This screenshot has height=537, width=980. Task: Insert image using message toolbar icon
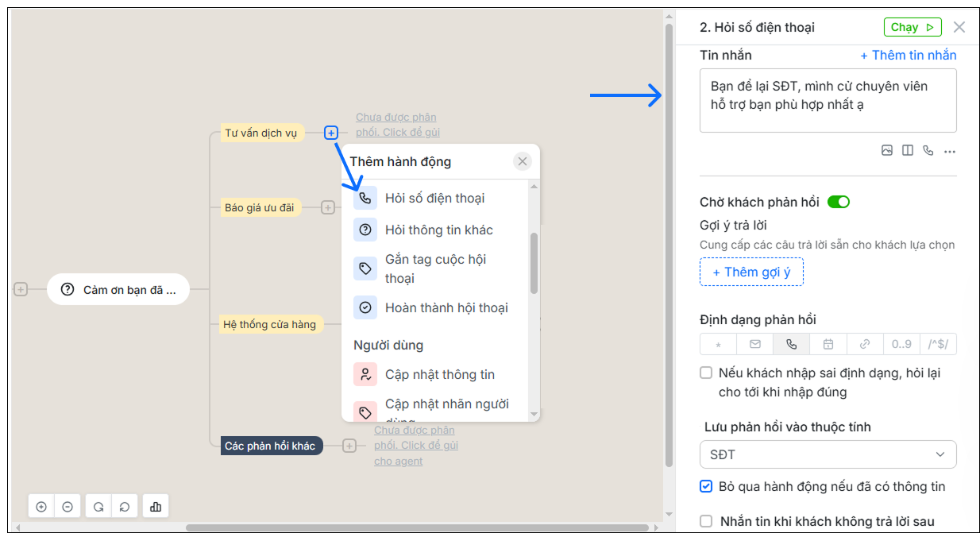point(887,151)
